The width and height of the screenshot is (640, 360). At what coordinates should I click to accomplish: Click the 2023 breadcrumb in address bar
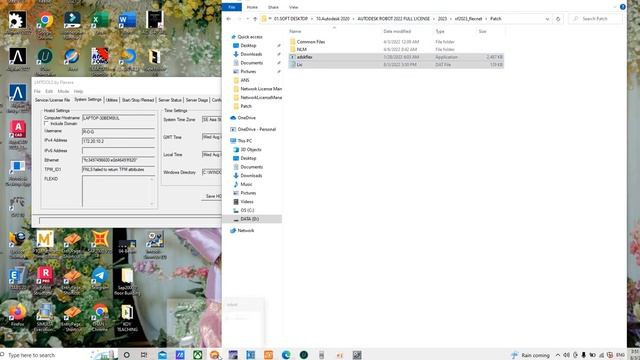(442, 19)
